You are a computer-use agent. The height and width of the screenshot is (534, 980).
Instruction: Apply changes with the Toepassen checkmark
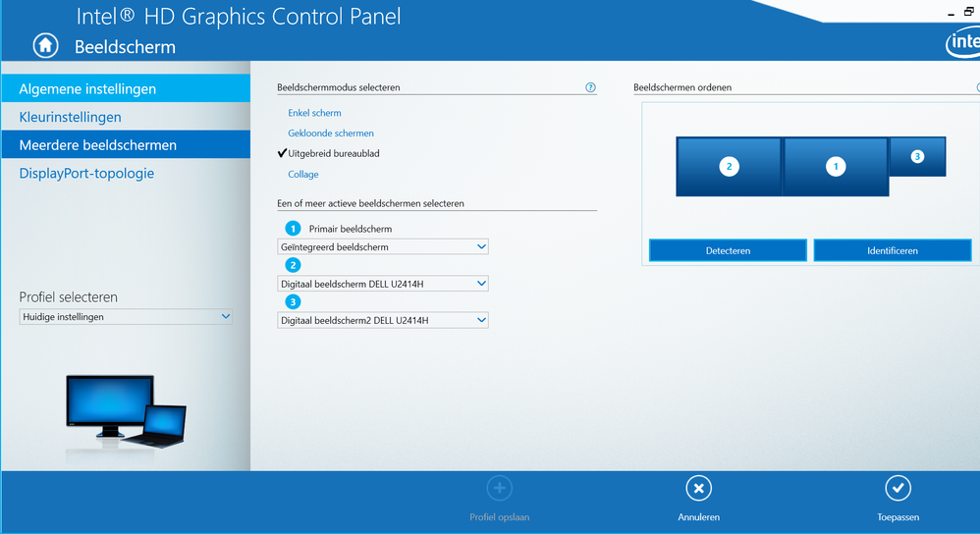[x=898, y=489]
